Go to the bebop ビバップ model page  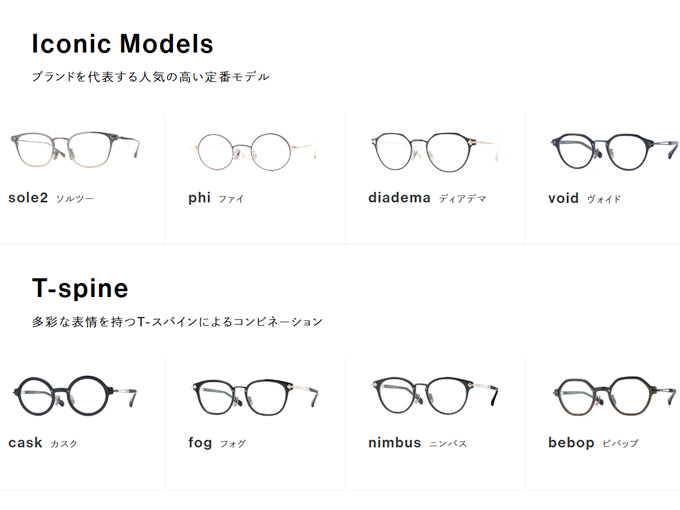pyautogui.click(x=592, y=443)
